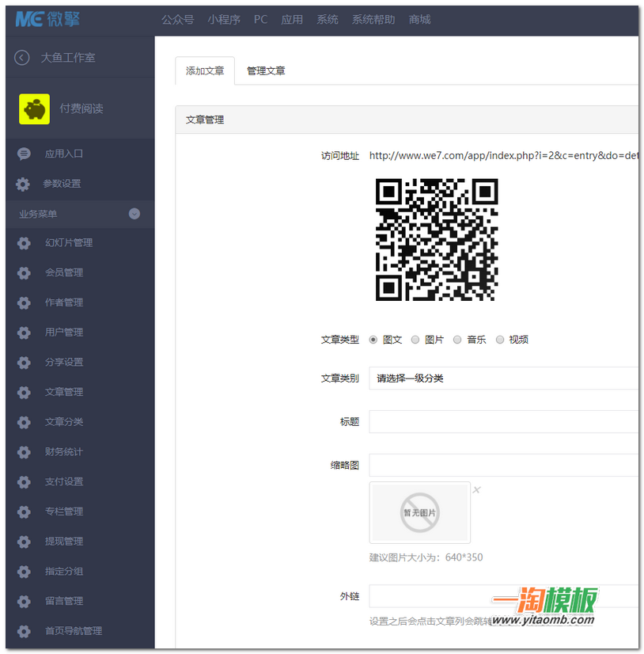Click the gear icon beside 分享设置
This screenshot has width=644, height=654.
24,363
